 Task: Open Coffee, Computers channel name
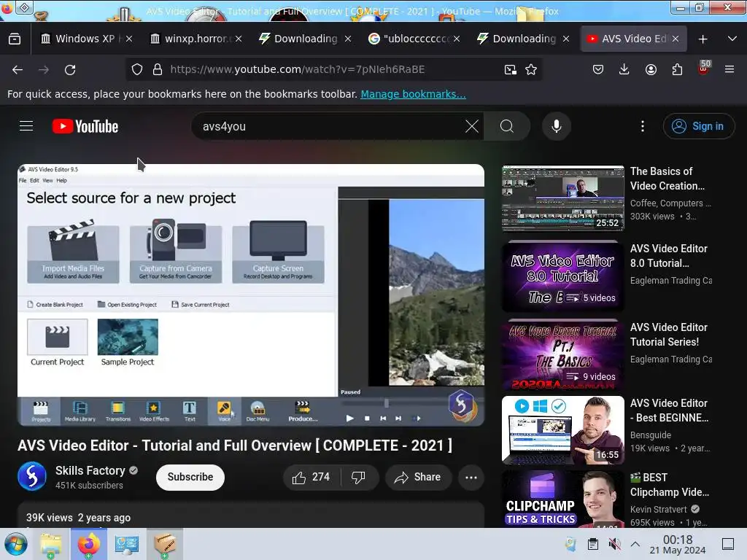point(670,203)
